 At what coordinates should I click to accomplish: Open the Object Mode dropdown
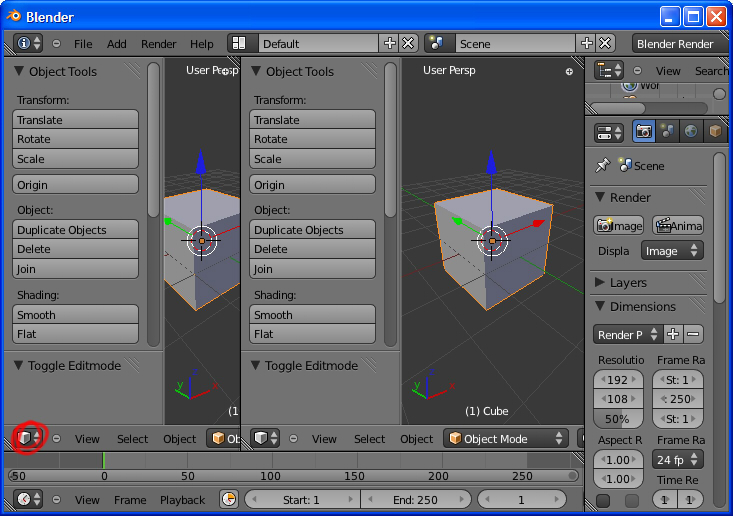click(505, 438)
